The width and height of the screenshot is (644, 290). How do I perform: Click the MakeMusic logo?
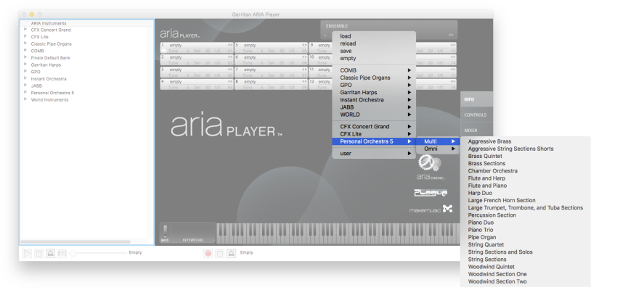[431, 209]
